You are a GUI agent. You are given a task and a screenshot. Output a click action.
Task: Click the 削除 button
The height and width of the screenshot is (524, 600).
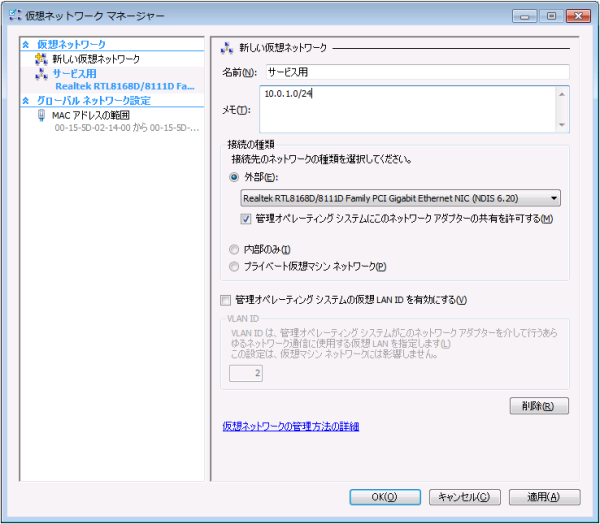pos(538,406)
